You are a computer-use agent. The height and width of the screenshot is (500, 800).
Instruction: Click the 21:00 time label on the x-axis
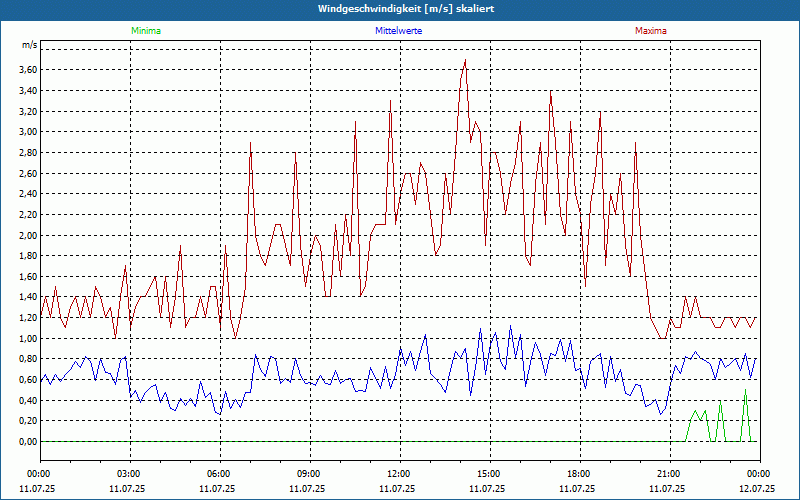[670, 474]
